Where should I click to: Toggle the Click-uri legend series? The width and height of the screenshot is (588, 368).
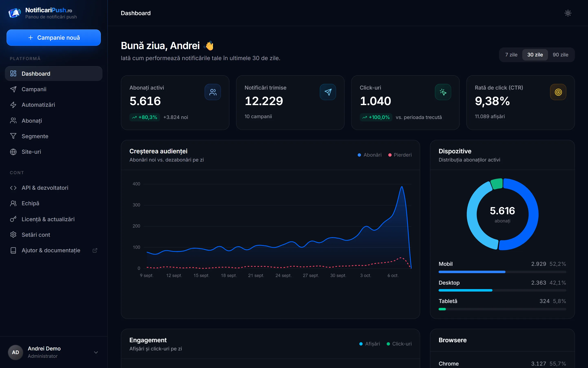399,344
